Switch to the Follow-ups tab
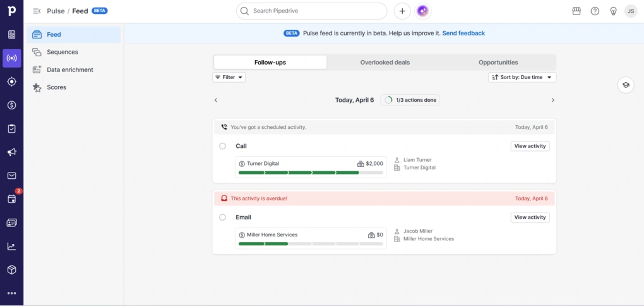Viewport: 644px width, 306px height. tap(270, 63)
